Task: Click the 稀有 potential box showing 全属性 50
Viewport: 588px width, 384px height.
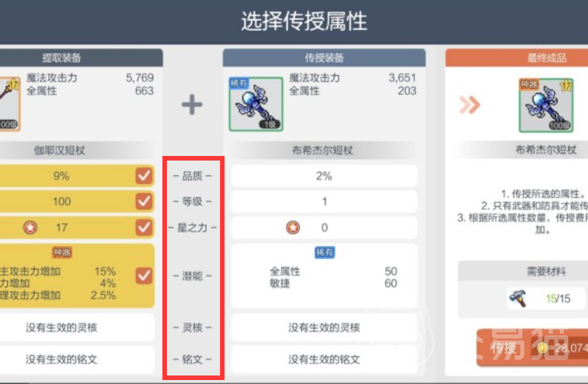Action: [324, 277]
